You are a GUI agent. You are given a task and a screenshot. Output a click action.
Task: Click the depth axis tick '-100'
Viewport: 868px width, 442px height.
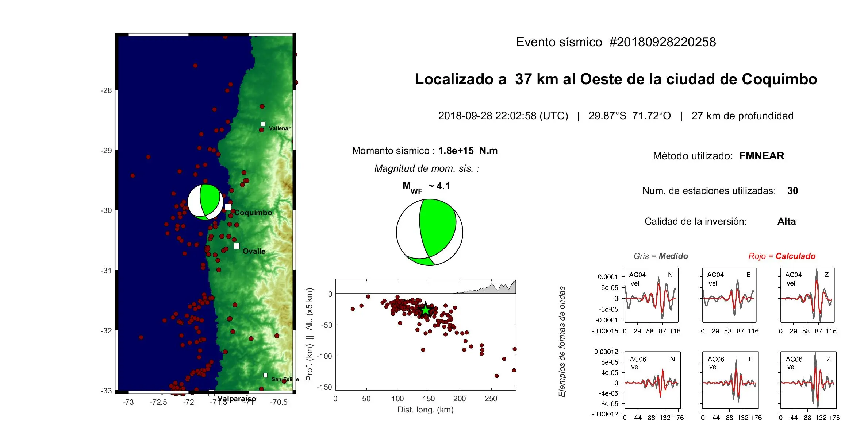coord(324,356)
